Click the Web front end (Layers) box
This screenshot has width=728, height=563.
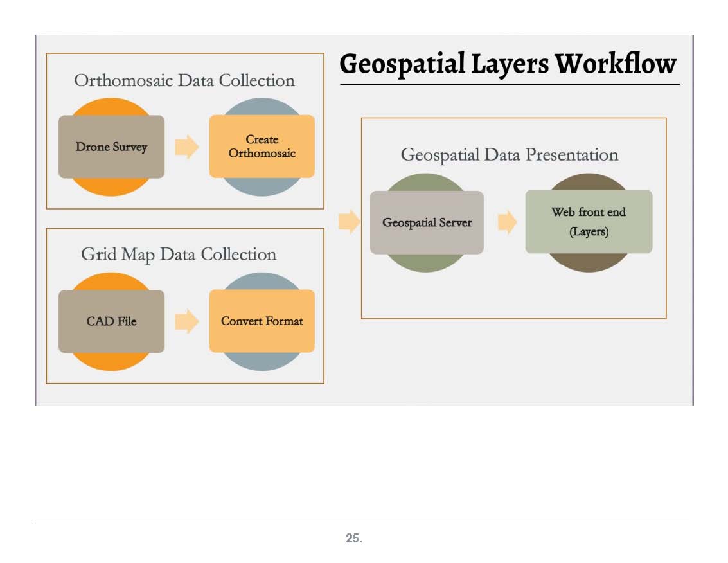tap(589, 222)
